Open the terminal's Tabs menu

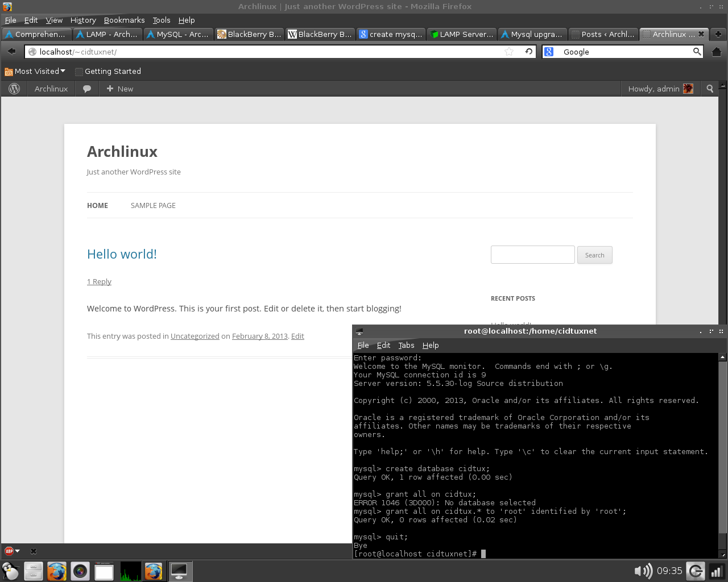pos(406,345)
